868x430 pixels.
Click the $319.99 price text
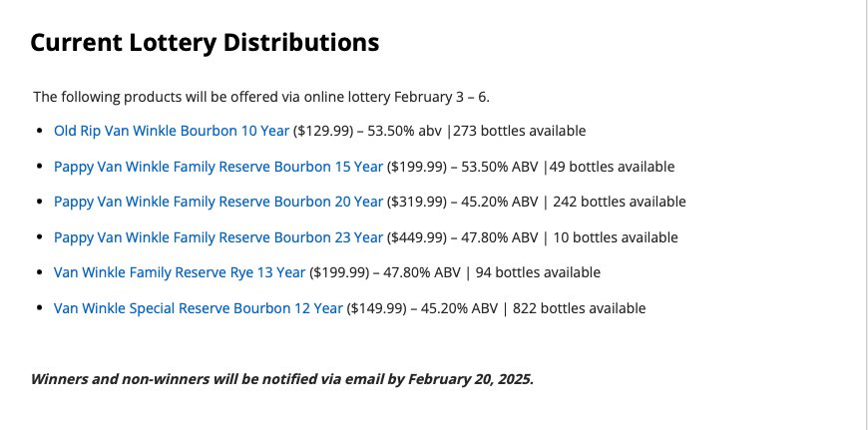pyautogui.click(x=417, y=202)
